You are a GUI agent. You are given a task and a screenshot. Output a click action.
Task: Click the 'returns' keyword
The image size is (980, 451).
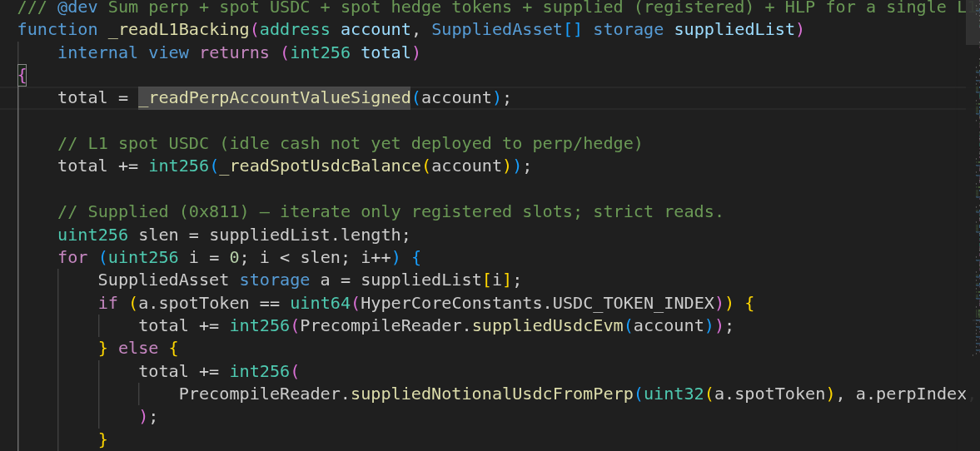coord(234,52)
